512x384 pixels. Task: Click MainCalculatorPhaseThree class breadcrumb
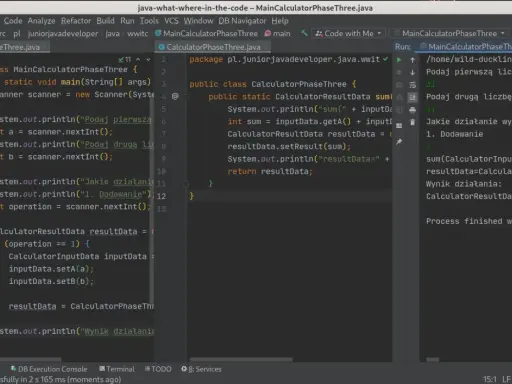click(x=207, y=33)
